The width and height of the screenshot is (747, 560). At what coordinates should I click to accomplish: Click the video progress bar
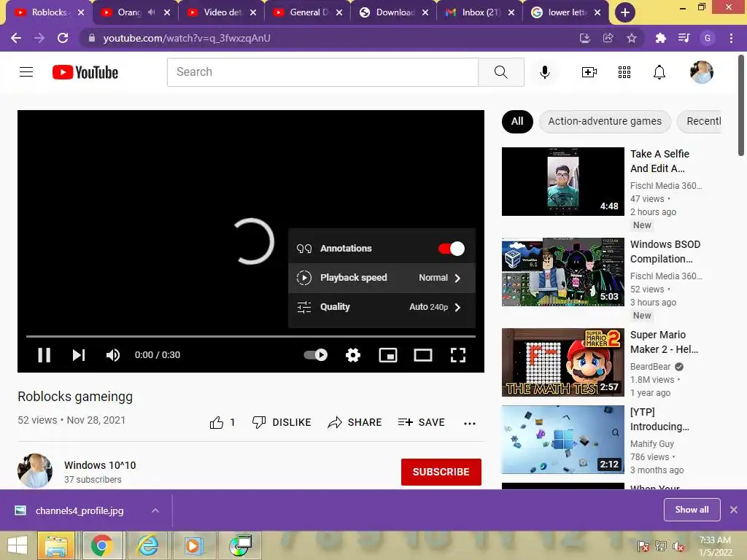pos(251,336)
